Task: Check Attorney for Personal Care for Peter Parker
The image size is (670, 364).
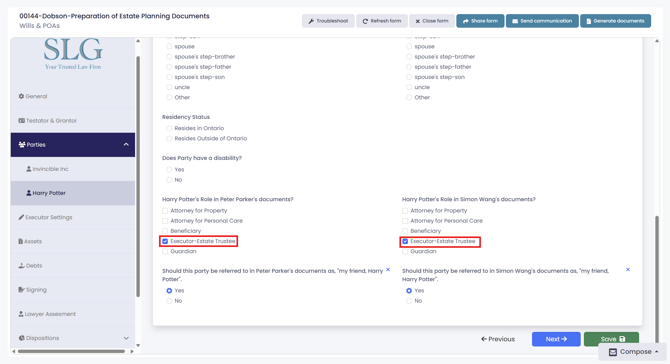Action: [x=165, y=221]
